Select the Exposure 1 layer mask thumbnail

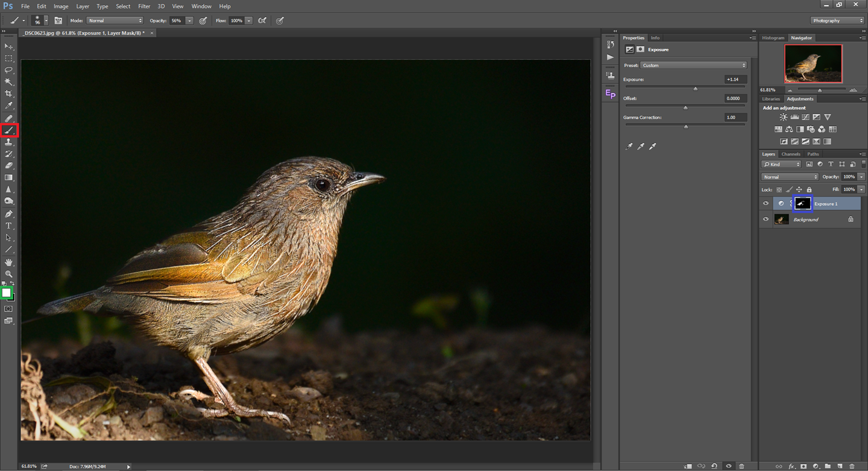point(802,204)
